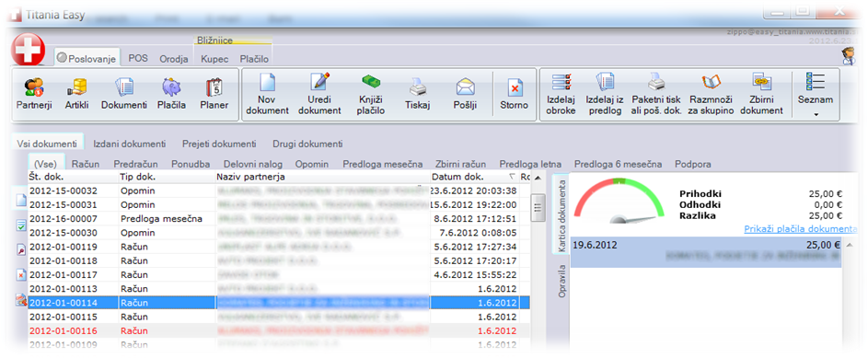Select the Izdani dokumenti tab
The image size is (868, 358).
click(x=130, y=144)
